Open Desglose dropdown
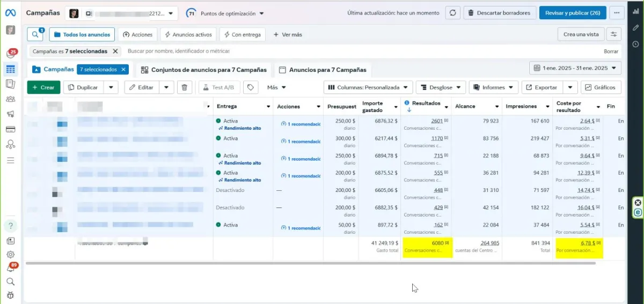 click(440, 87)
